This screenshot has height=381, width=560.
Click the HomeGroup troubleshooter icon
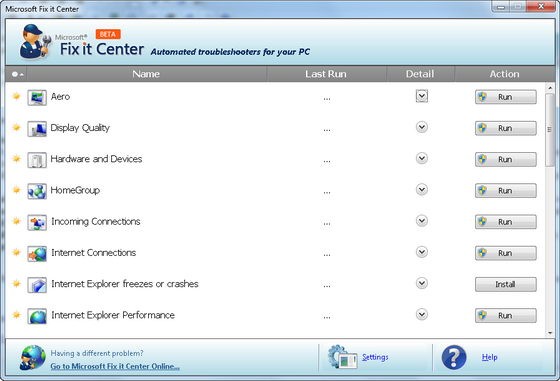coord(37,191)
